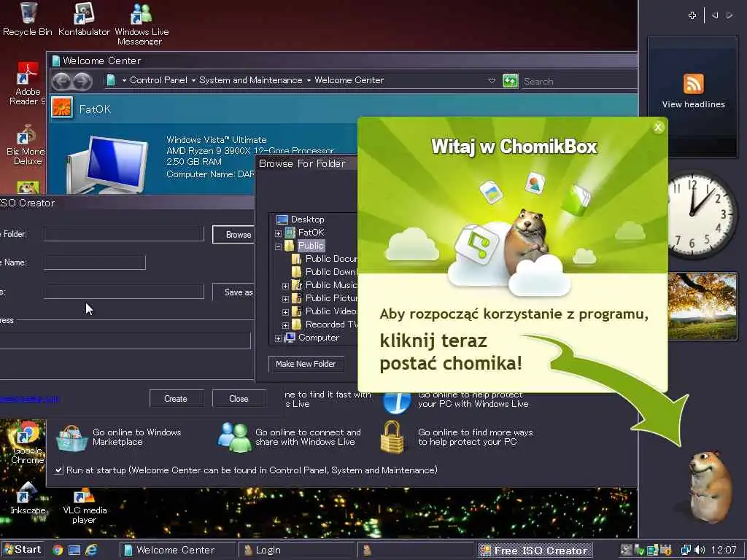Click the Folder input field in ISO Creator
Image resolution: width=747 pixels, height=560 pixels.
coord(124,234)
